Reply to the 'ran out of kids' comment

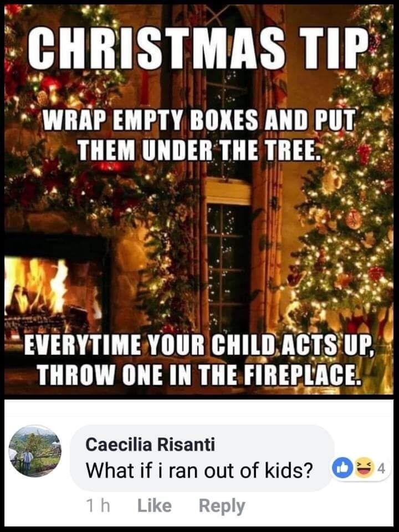pyautogui.click(x=222, y=506)
